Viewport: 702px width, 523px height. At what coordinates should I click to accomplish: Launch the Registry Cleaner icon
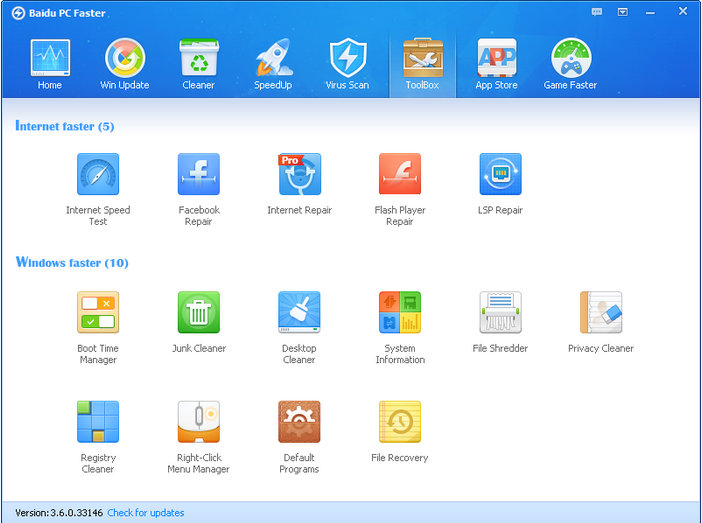pyautogui.click(x=98, y=422)
